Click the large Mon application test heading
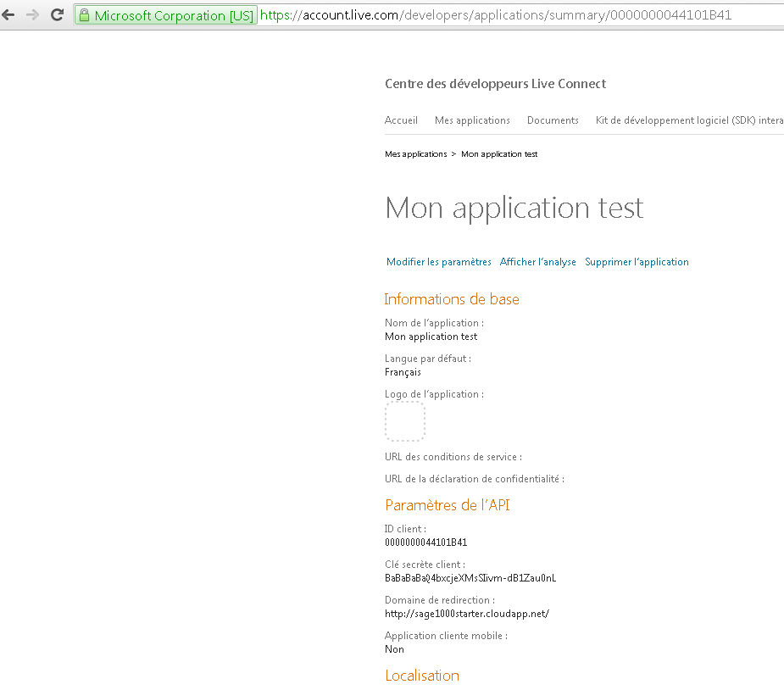 pos(514,208)
